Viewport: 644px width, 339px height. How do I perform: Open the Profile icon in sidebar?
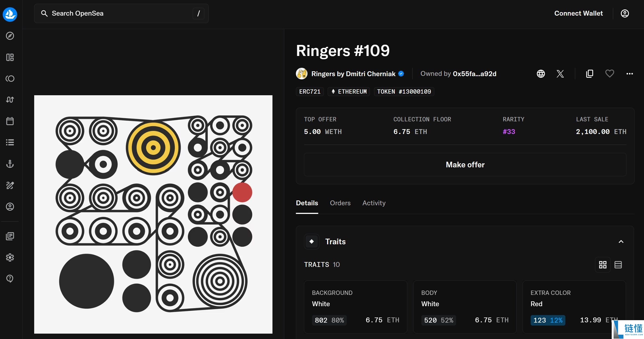coord(10,207)
